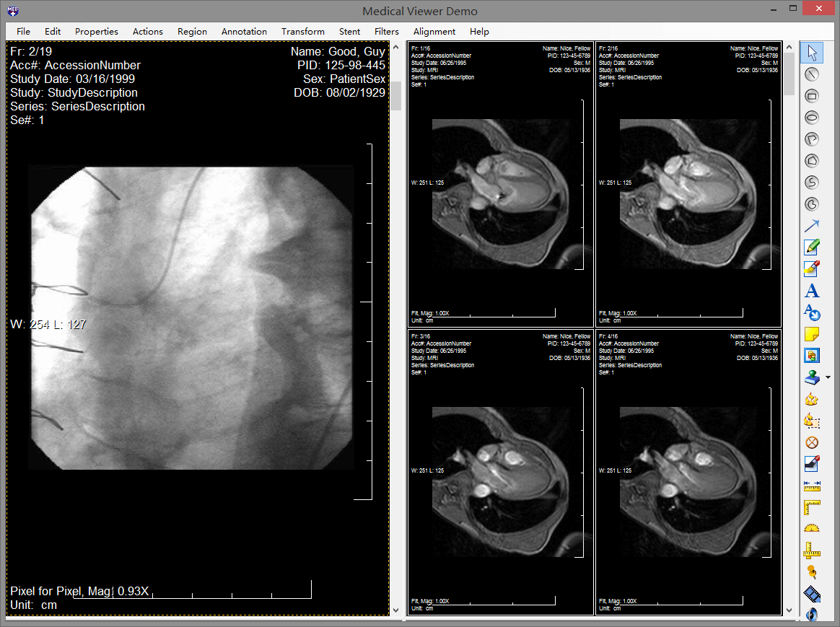Choose the text annotation tool
This screenshot has width=840, height=627.
812,291
